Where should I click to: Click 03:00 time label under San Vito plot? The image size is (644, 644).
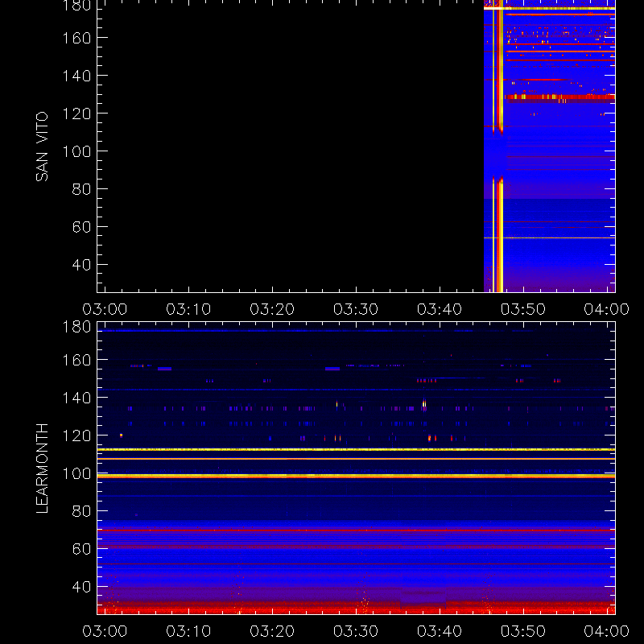(x=105, y=309)
